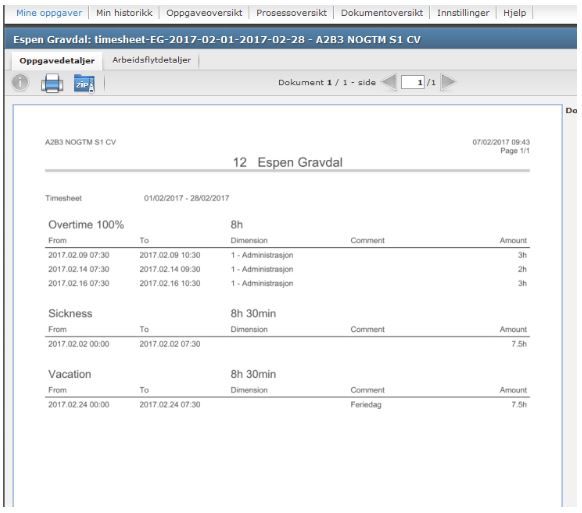Click From value 2017.02.16 07:30
This screenshot has width=582, height=513.
tap(79, 283)
